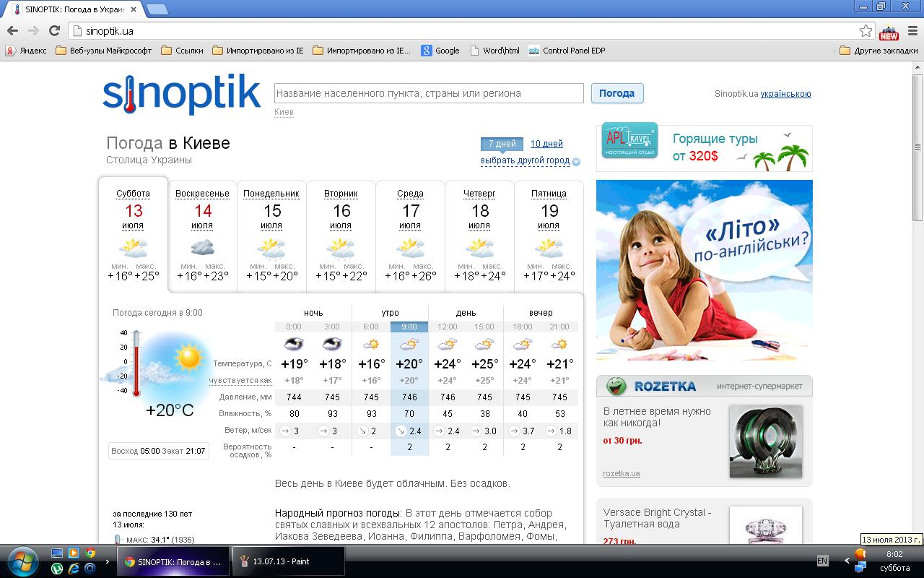Open the rozetka.ua ad link

point(622,473)
